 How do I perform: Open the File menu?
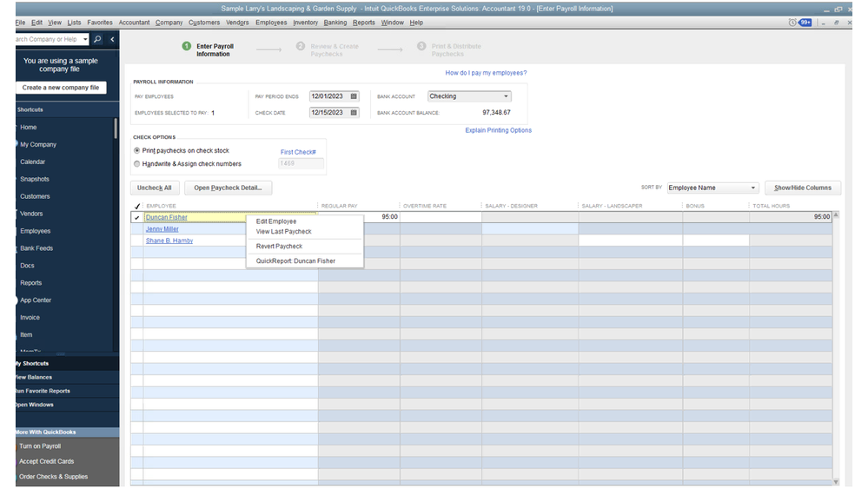20,23
